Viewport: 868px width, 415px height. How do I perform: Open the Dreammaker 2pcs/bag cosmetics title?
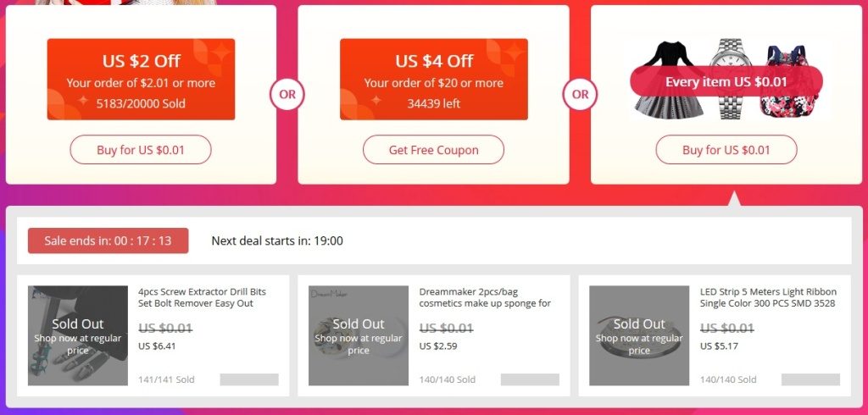click(485, 296)
